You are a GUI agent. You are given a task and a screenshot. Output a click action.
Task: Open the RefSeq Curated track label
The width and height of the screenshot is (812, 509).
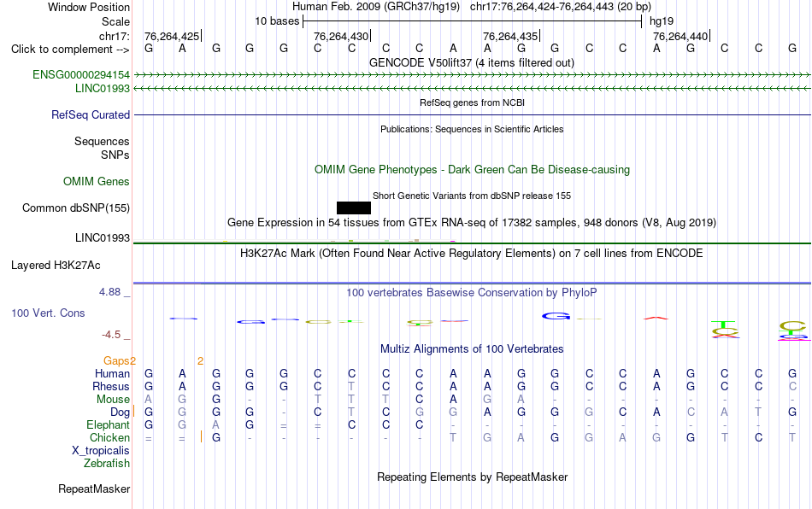(91, 114)
